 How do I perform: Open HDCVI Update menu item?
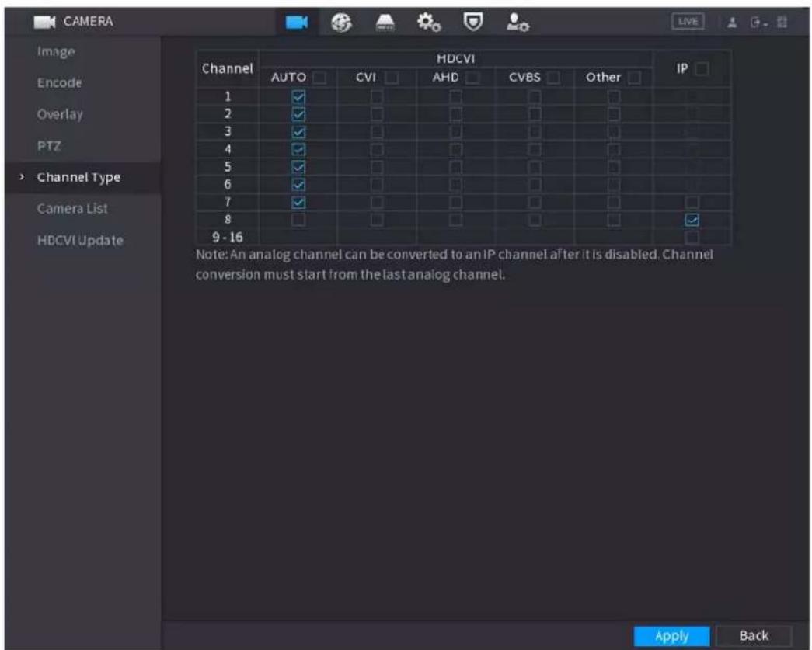point(80,240)
